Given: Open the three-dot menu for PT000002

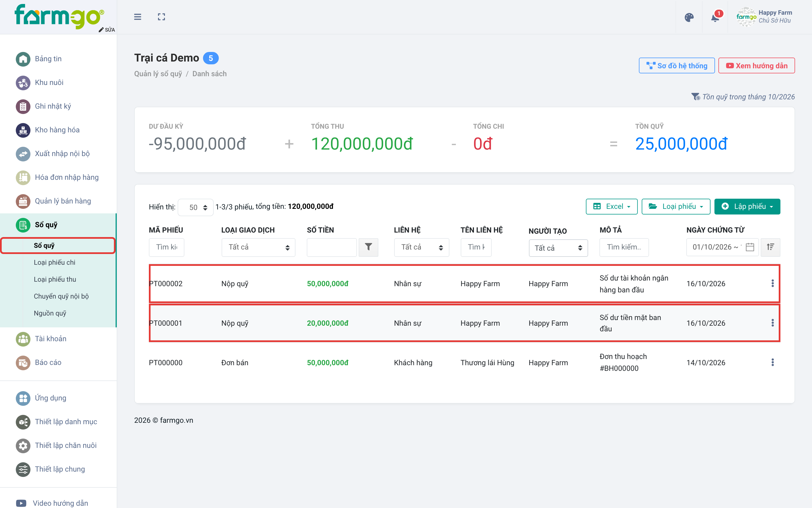Looking at the screenshot, I should 773,283.
